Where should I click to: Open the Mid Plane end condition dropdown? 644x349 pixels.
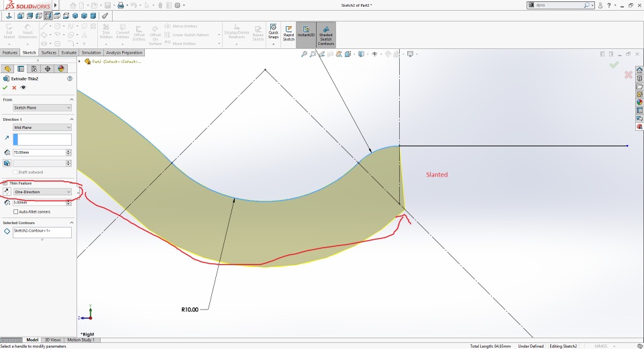coord(42,128)
